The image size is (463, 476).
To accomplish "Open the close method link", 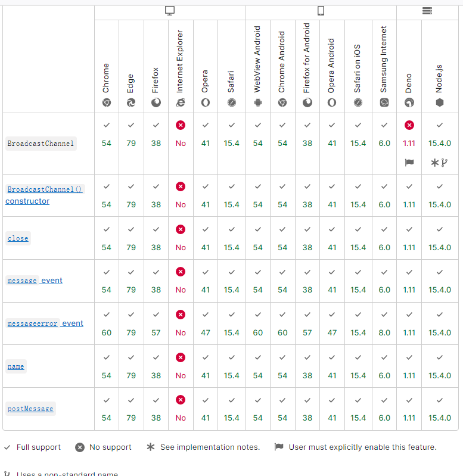I will (x=18, y=238).
